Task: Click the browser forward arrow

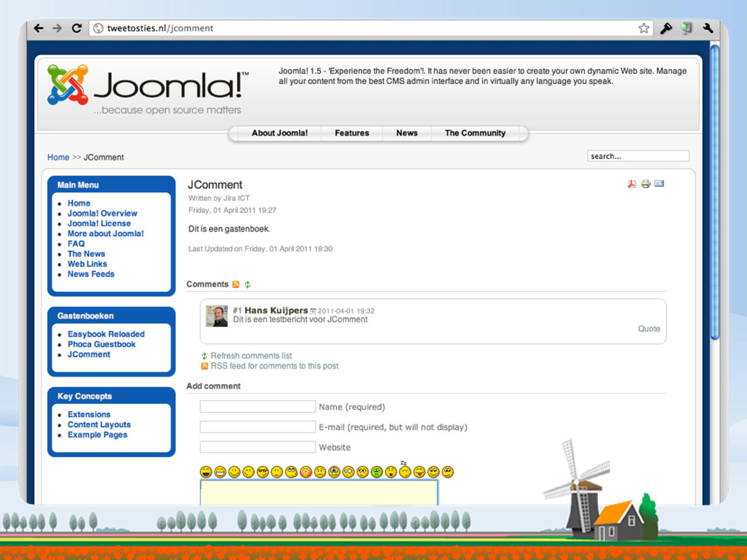Action: tap(57, 28)
